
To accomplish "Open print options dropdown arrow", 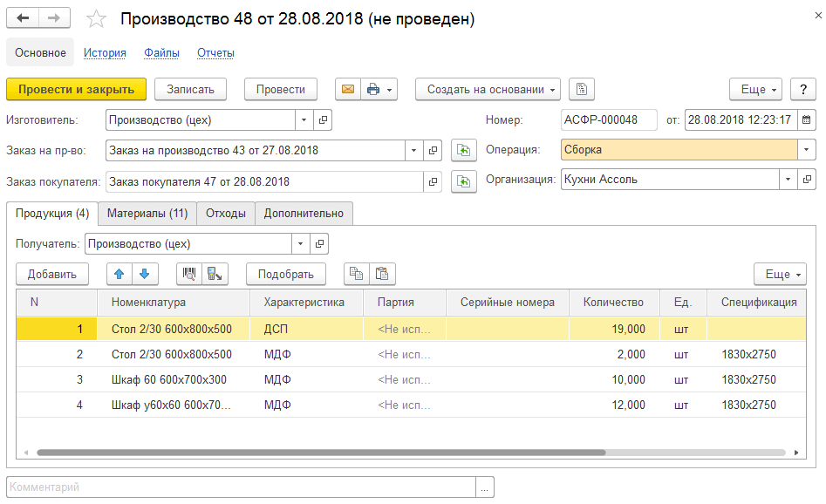I will [x=390, y=90].
